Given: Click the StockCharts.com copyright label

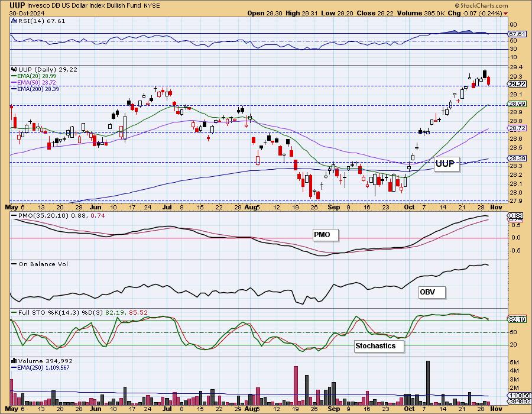Looking at the screenshot, I should pyautogui.click(x=481, y=5).
